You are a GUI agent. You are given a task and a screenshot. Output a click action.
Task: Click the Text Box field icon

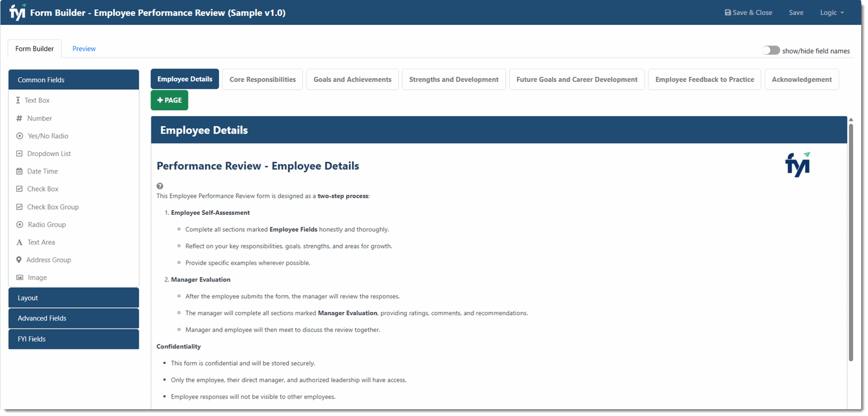[x=18, y=100]
